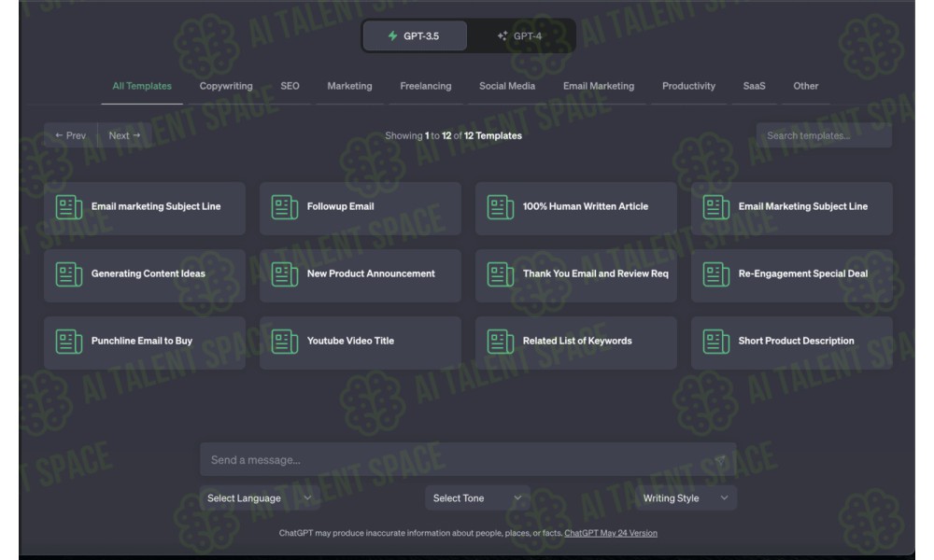Focus the Send a message input box
This screenshot has width=934, height=560.
pyautogui.click(x=468, y=459)
